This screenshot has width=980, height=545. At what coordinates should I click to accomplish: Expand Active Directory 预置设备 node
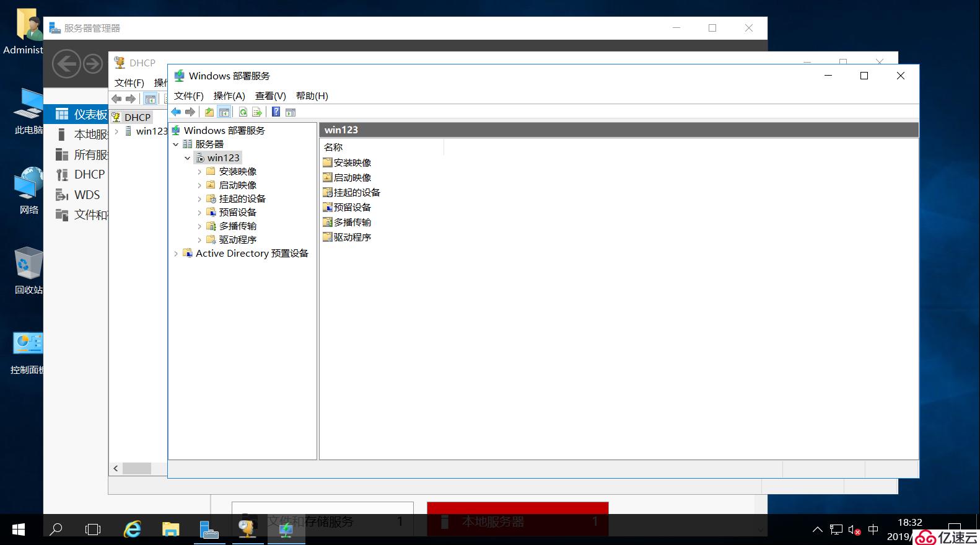point(176,253)
